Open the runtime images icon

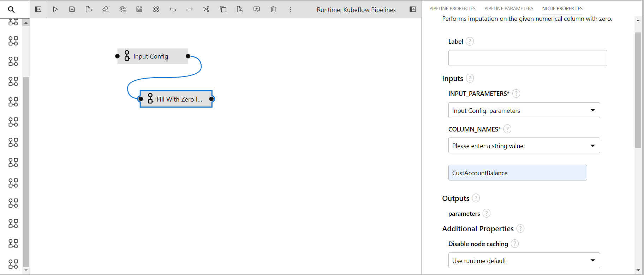139,10
